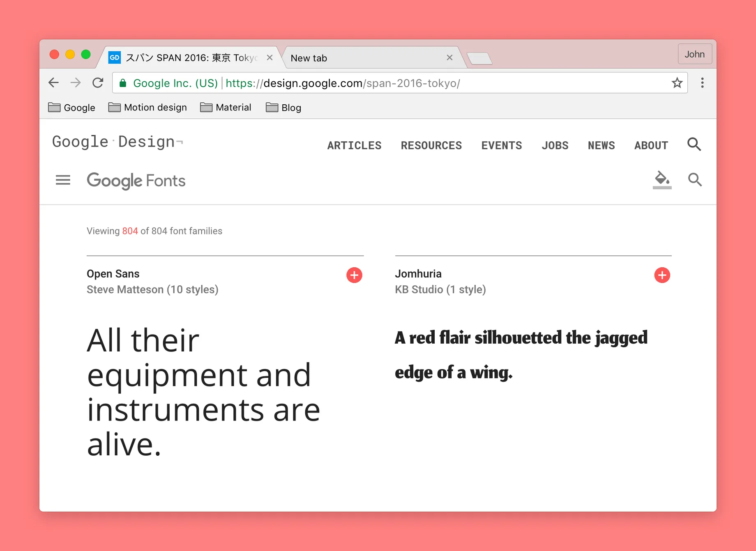The image size is (756, 551).
Task: Click the John profile button
Action: (x=695, y=54)
